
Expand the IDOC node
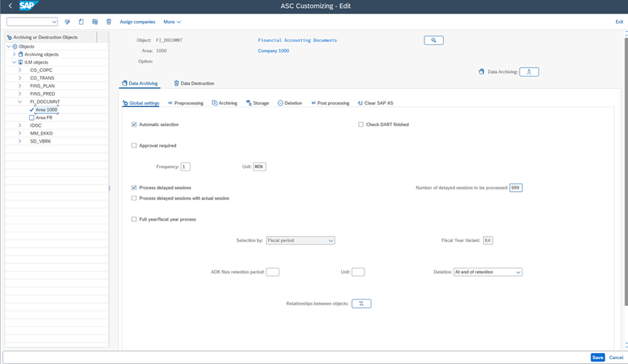[x=20, y=125]
